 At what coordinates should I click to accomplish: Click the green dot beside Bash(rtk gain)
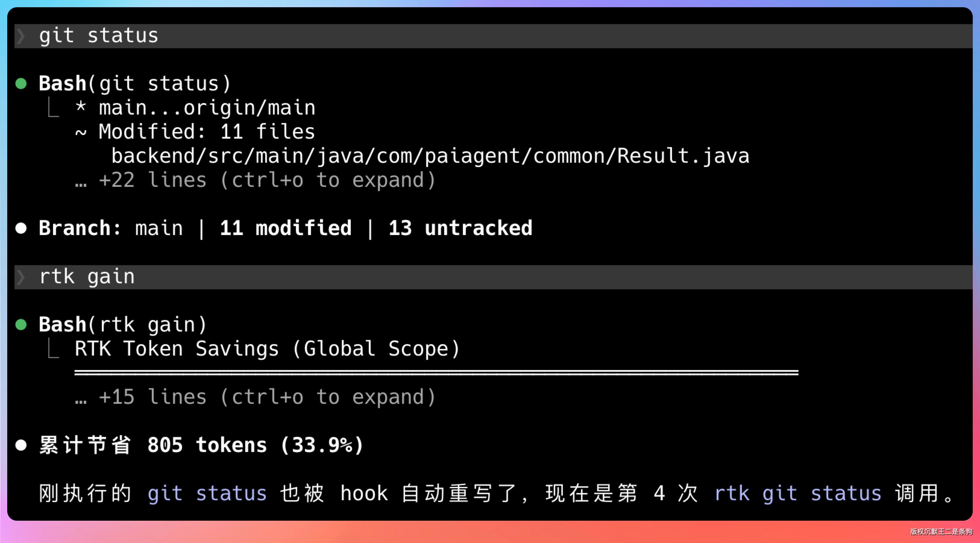point(21,325)
